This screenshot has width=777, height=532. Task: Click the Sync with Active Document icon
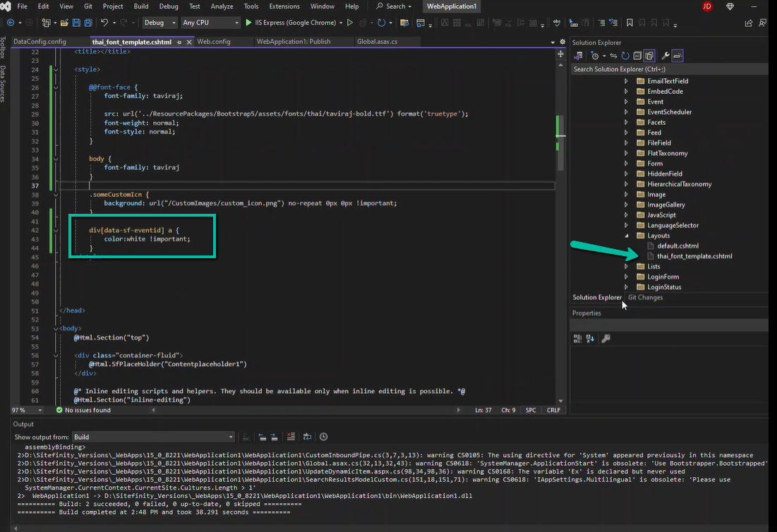[x=613, y=56]
